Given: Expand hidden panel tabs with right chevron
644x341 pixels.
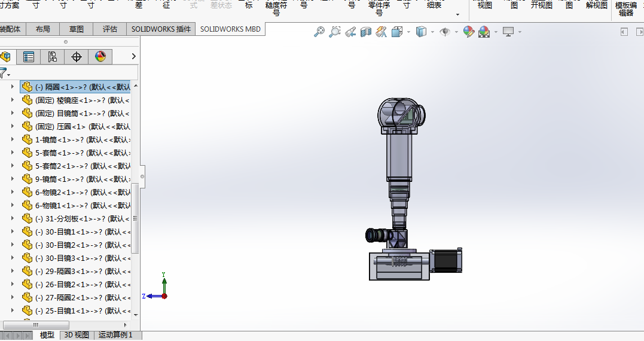Looking at the screenshot, I should (133, 57).
